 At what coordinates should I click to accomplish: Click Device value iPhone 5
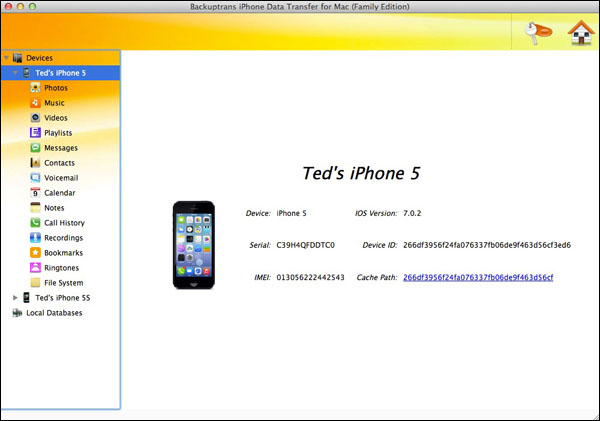[292, 213]
